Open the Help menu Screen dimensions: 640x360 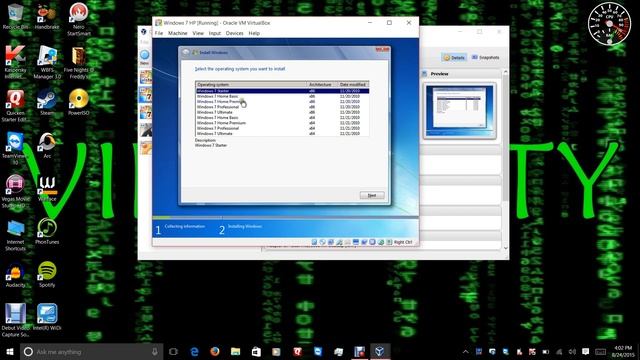click(254, 33)
